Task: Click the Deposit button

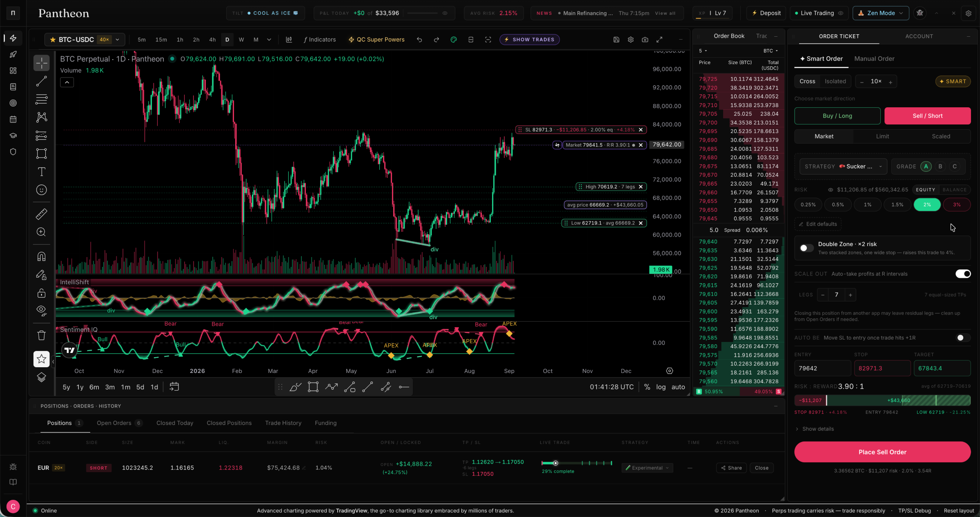Action: [766, 13]
